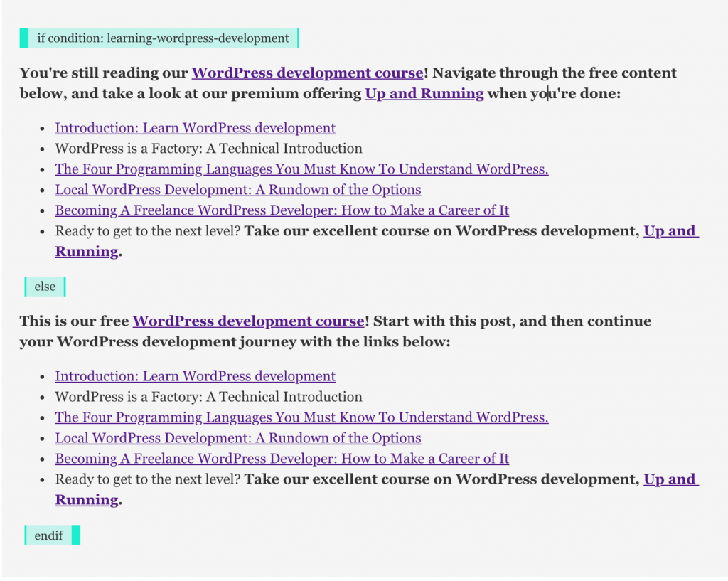Open 'WordPress development course' link in the 'This is our free' paragraph
The height and width of the screenshot is (581, 728).
tap(248, 321)
